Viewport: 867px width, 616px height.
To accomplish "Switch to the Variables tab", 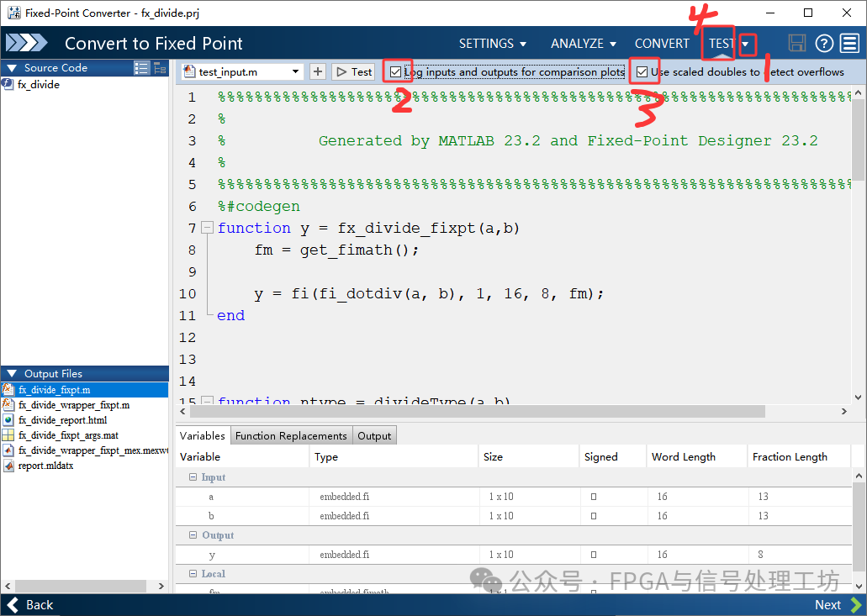I will [x=203, y=436].
